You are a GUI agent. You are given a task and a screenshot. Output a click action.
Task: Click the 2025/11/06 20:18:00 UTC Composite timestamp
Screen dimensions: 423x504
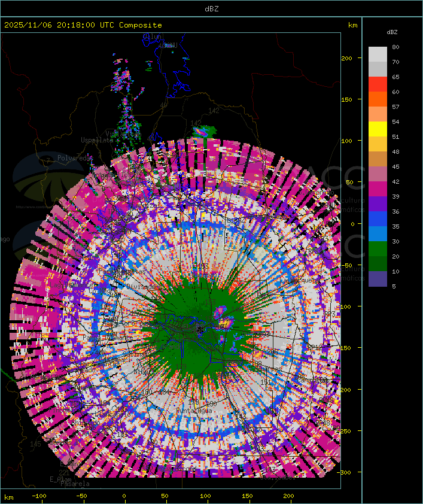[x=83, y=25]
